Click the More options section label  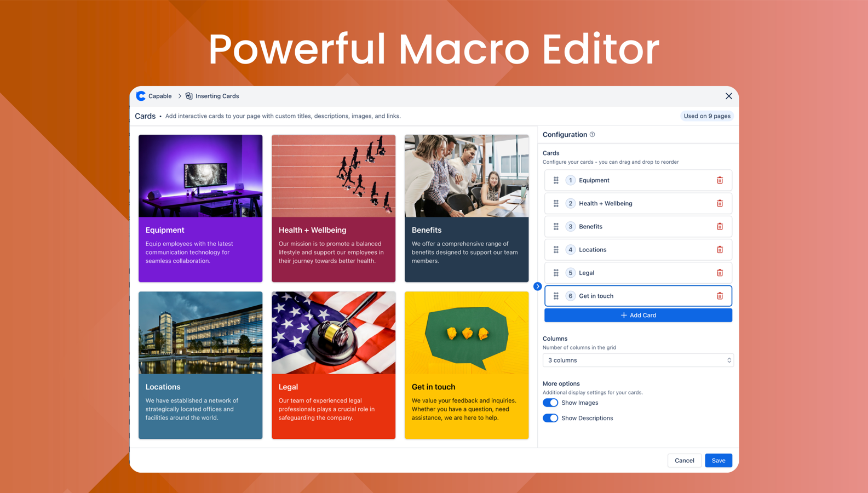[x=561, y=383]
